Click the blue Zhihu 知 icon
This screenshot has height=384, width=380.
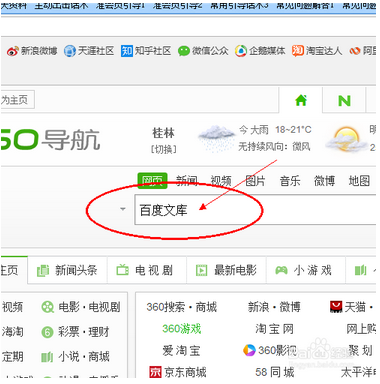click(127, 51)
